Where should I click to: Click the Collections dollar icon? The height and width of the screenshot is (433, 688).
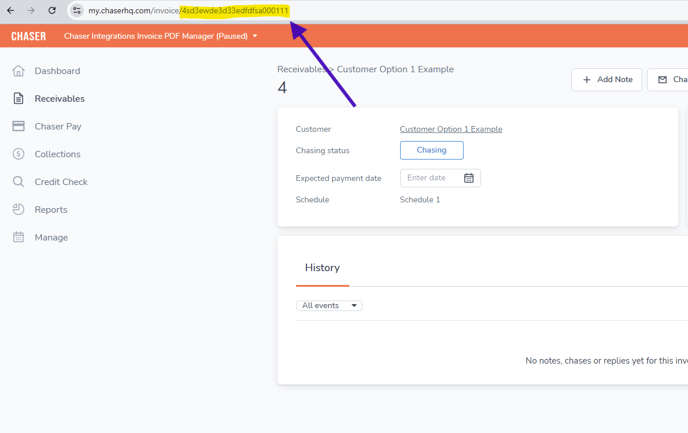click(x=18, y=154)
